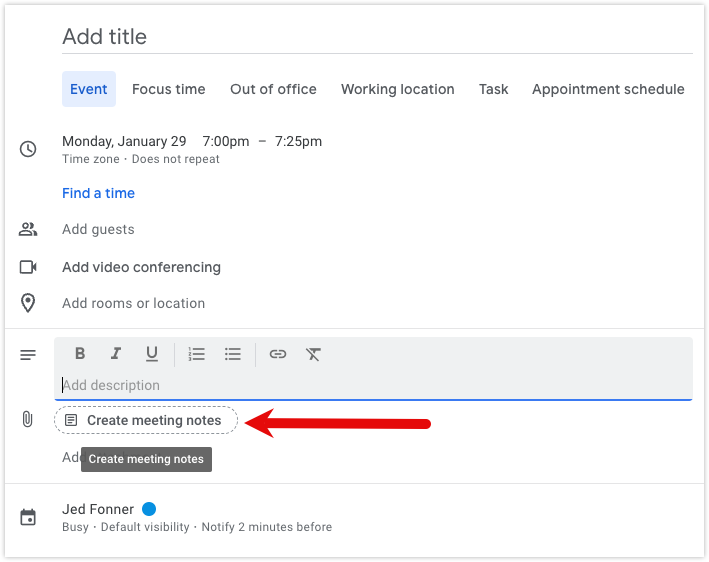Toggle italic formatting icon

[116, 354]
